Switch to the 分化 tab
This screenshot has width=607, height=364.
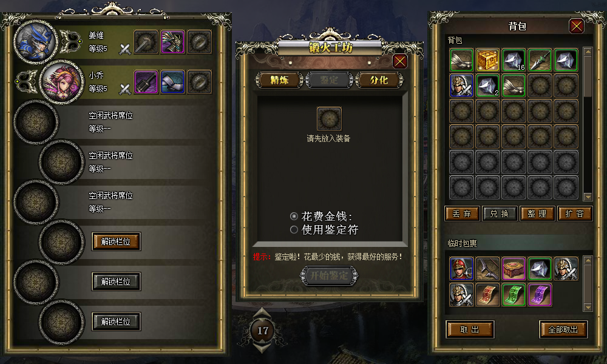379,80
